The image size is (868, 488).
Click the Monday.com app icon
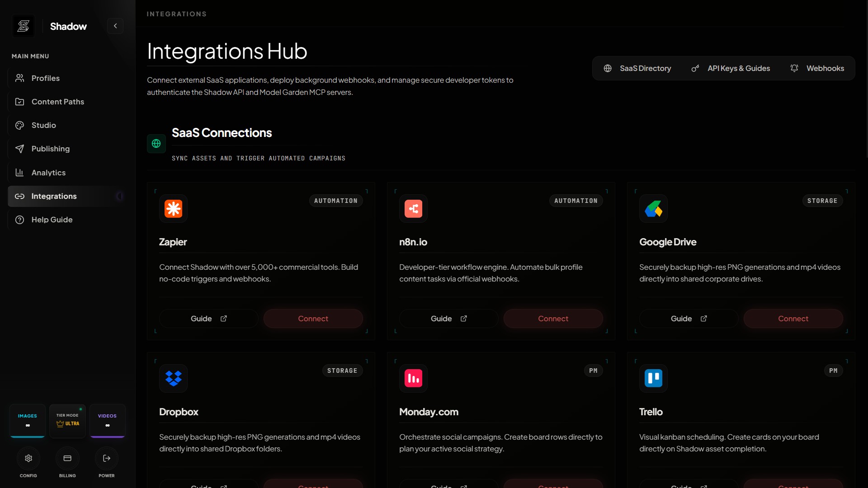tap(414, 379)
